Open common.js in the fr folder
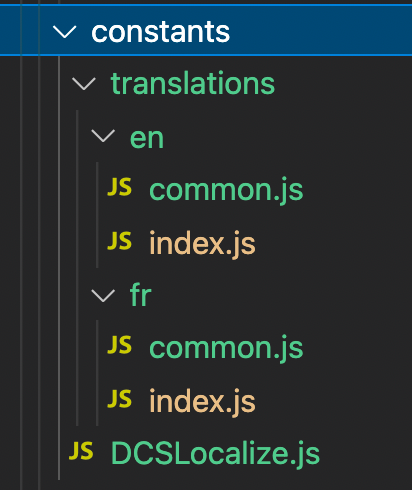 (x=226, y=348)
